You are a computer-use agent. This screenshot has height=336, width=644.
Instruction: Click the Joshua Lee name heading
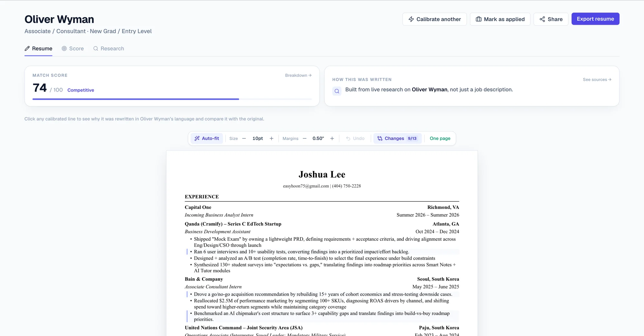pos(322,174)
